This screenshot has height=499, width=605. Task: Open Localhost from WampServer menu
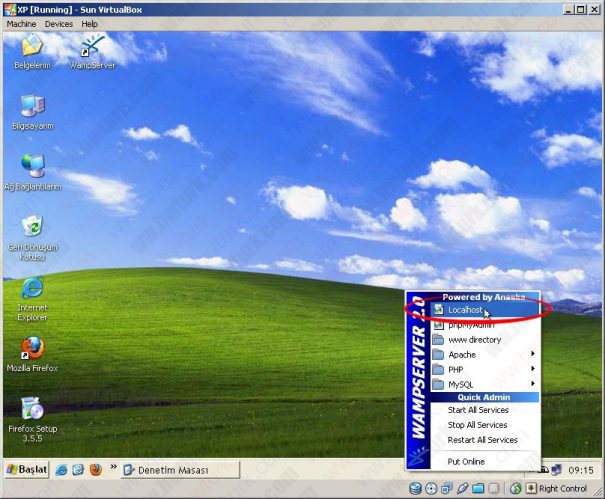[x=485, y=310]
